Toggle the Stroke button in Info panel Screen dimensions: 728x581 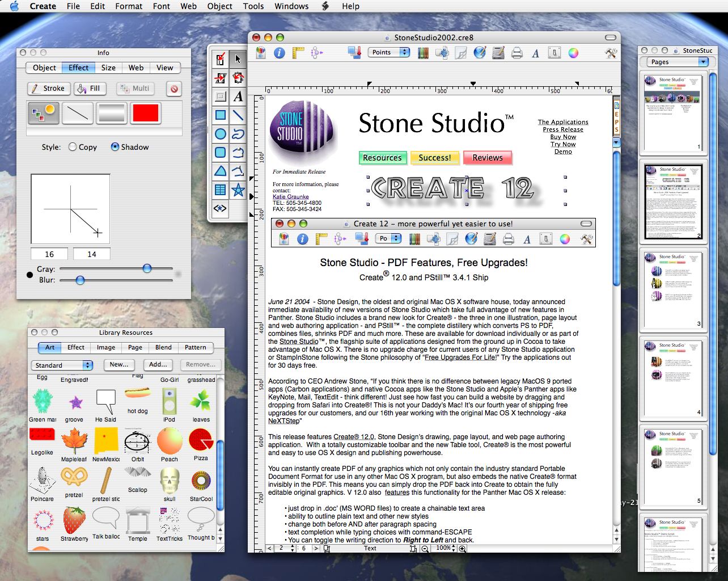49,88
